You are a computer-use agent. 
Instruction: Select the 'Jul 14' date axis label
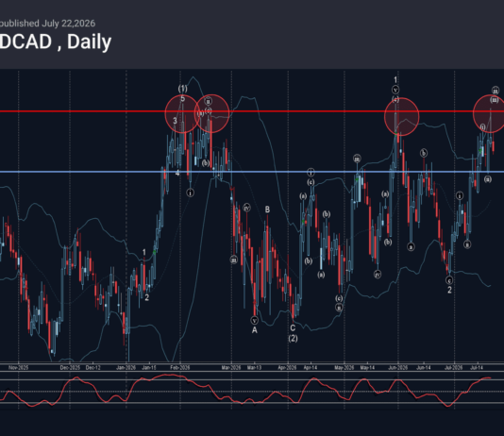pos(477,367)
